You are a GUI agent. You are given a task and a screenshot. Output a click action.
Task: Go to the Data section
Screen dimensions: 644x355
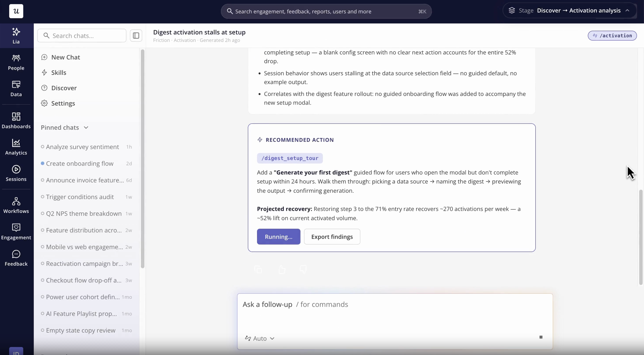(x=16, y=89)
